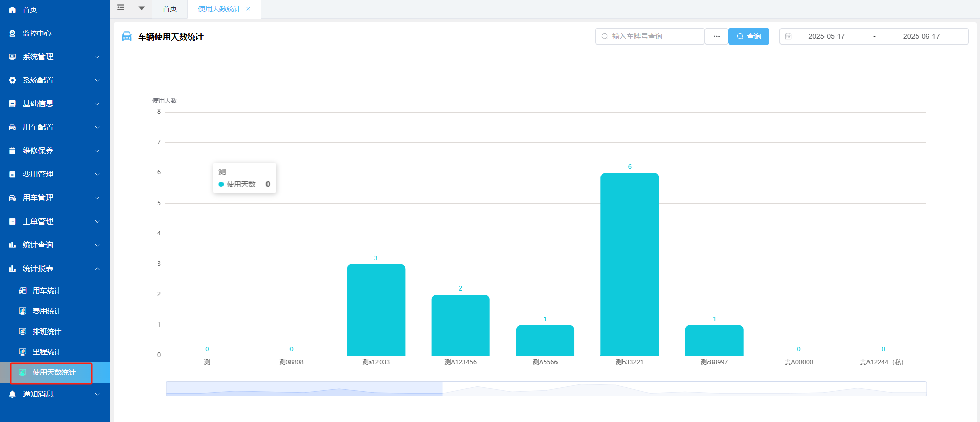This screenshot has height=422, width=980.
Task: Switch to the 首页 tab
Action: click(x=170, y=9)
